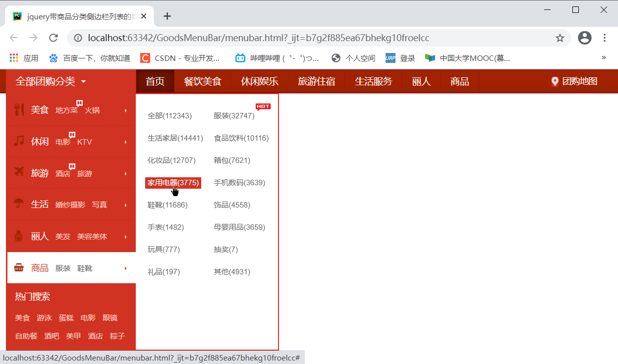Click the browser back arrow
This screenshot has height=364, width=618.
[14, 38]
